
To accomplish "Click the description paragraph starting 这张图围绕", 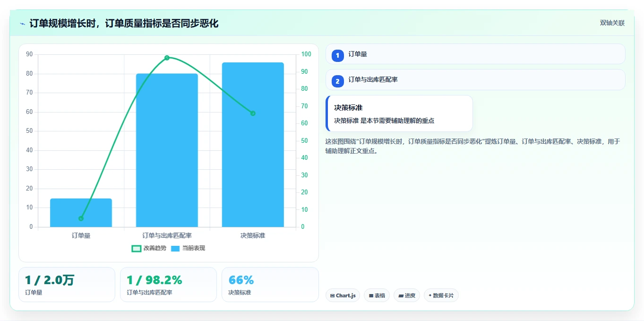I will coord(472,146).
